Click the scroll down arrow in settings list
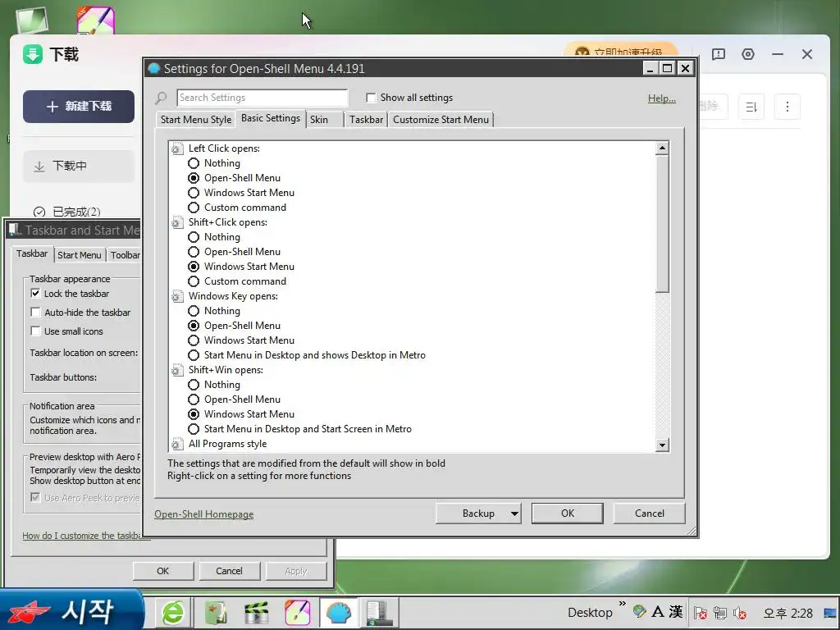This screenshot has width=840, height=630. tap(662, 445)
